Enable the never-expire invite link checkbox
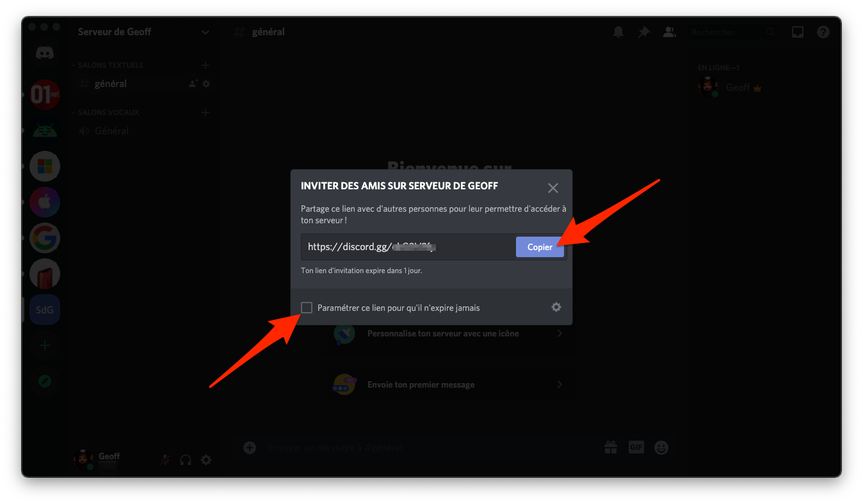This screenshot has height=504, width=863. coord(307,308)
